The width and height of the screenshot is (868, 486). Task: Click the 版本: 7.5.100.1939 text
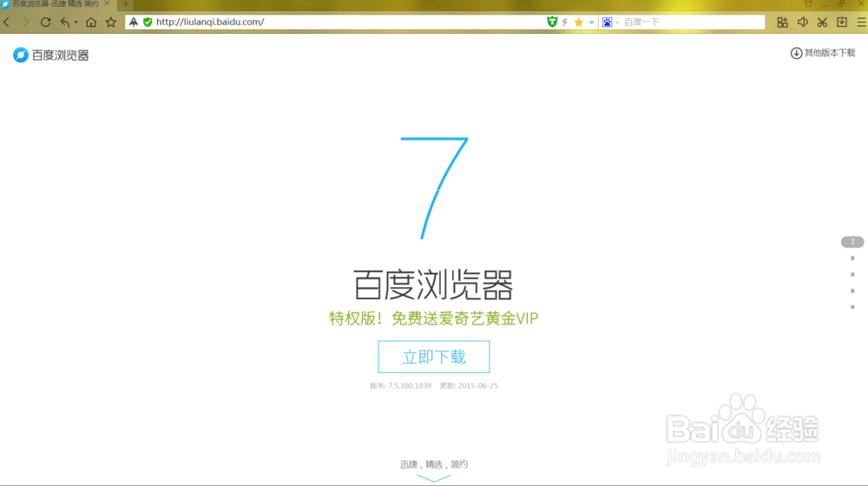coord(400,386)
